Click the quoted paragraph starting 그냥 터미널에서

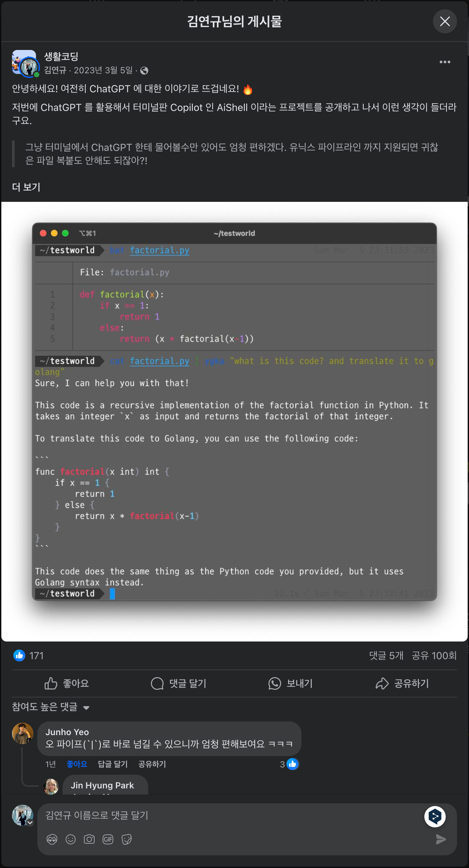point(232,154)
